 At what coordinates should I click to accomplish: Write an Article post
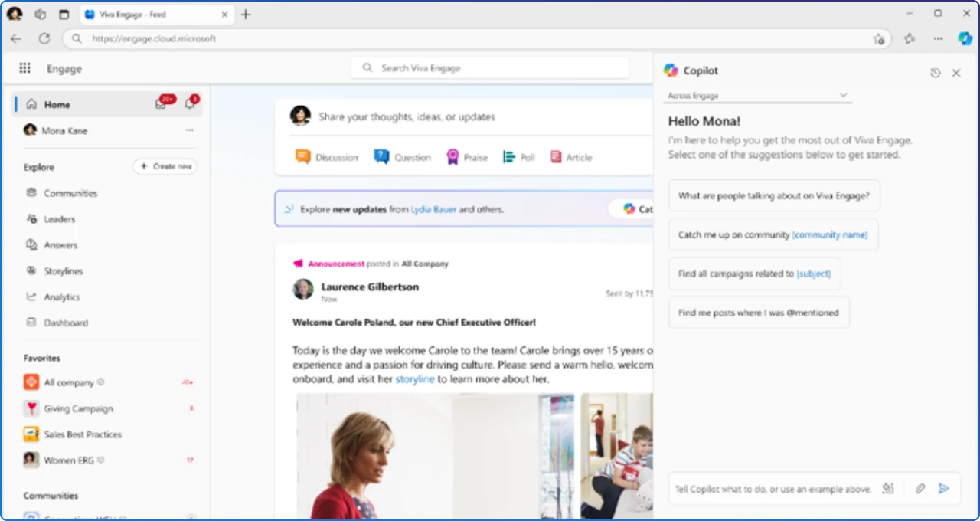(x=571, y=157)
